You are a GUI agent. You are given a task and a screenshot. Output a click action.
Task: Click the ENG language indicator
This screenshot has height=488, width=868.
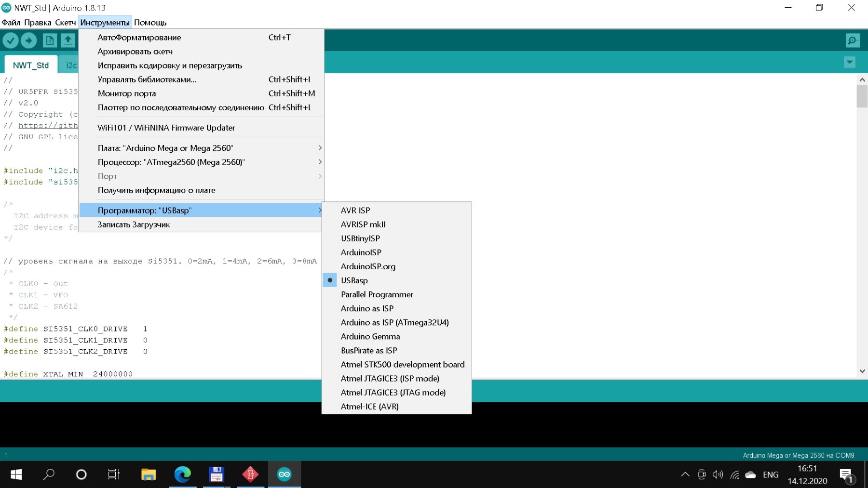[771, 475]
